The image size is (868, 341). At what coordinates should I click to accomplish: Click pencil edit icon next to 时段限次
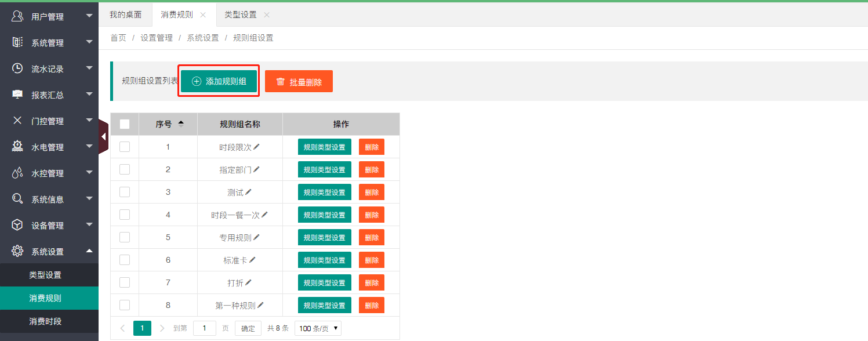(x=256, y=147)
